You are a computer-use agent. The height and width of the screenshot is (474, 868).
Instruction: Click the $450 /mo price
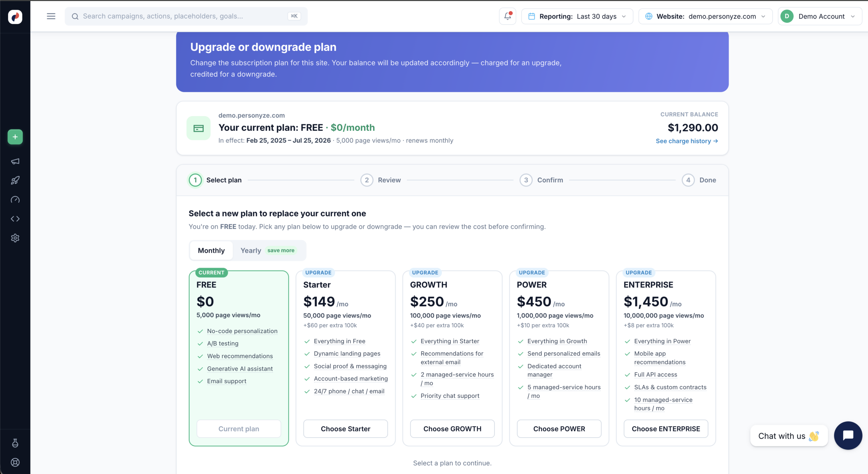click(541, 302)
